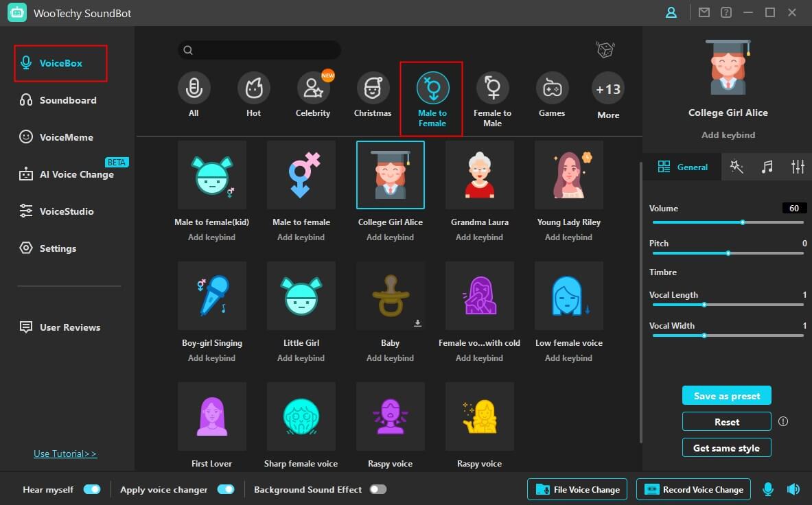Click the College Girl Alice preview avatar
Screen dimensions: 812x505
click(x=728, y=67)
